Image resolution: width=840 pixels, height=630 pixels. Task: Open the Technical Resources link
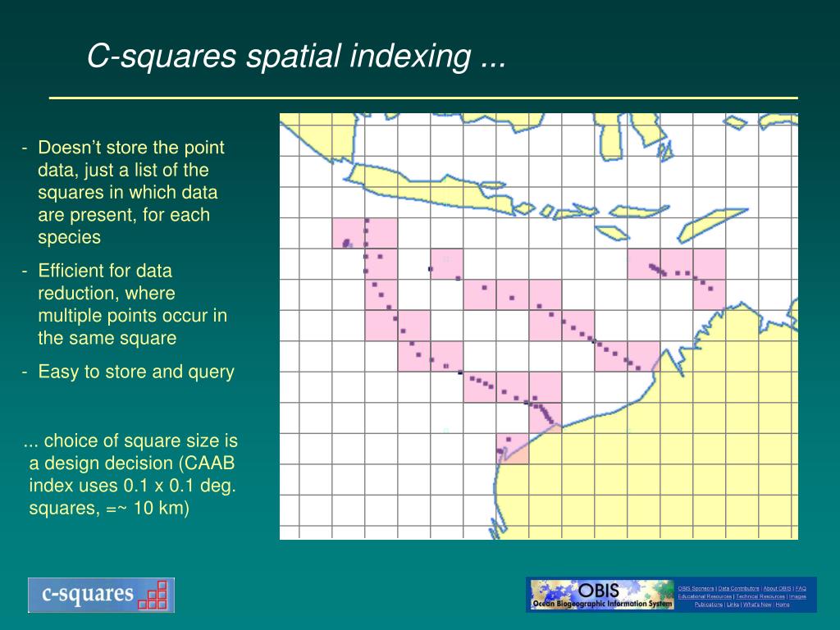pyautogui.click(x=760, y=596)
